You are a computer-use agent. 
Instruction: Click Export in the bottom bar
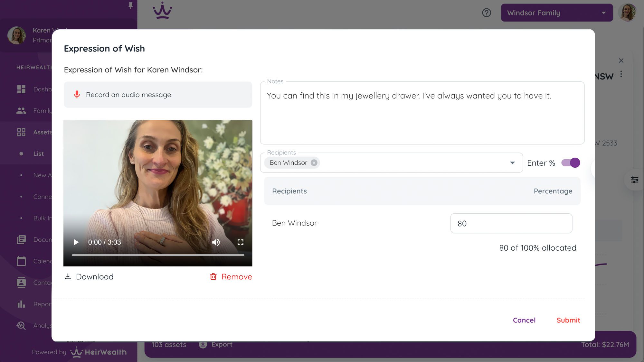coord(216,345)
